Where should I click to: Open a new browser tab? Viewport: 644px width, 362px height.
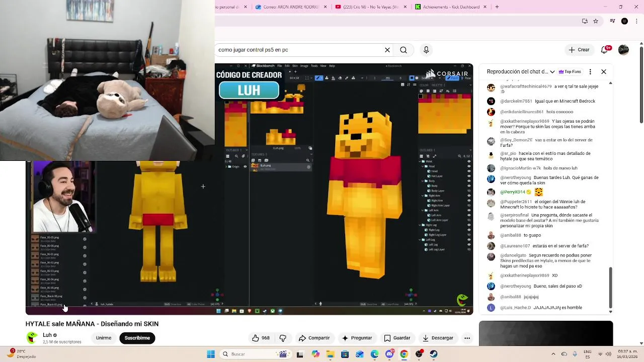pos(497,7)
